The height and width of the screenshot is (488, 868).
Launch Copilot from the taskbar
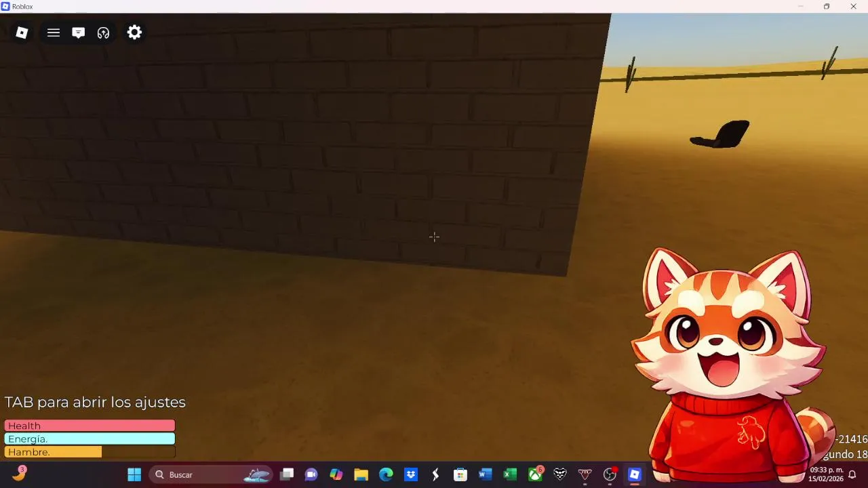pyautogui.click(x=336, y=474)
